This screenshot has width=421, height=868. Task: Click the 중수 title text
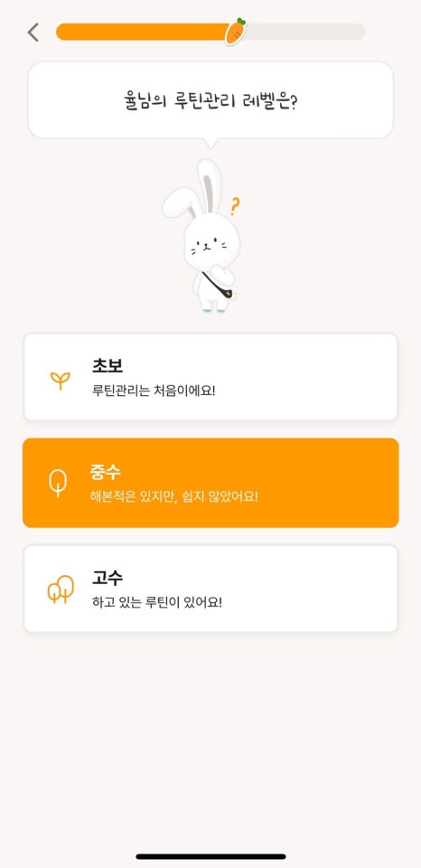(x=105, y=472)
